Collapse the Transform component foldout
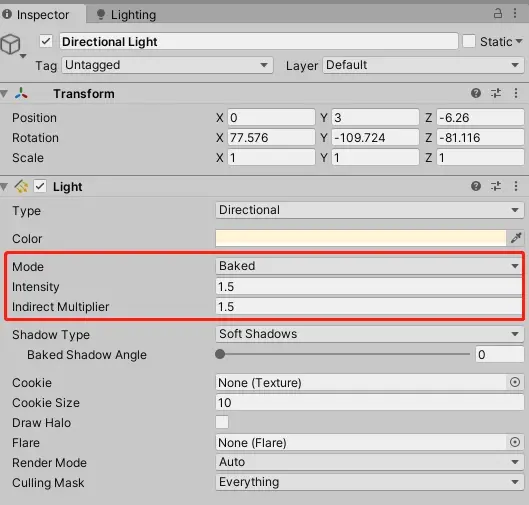The image size is (529, 505). point(4,93)
